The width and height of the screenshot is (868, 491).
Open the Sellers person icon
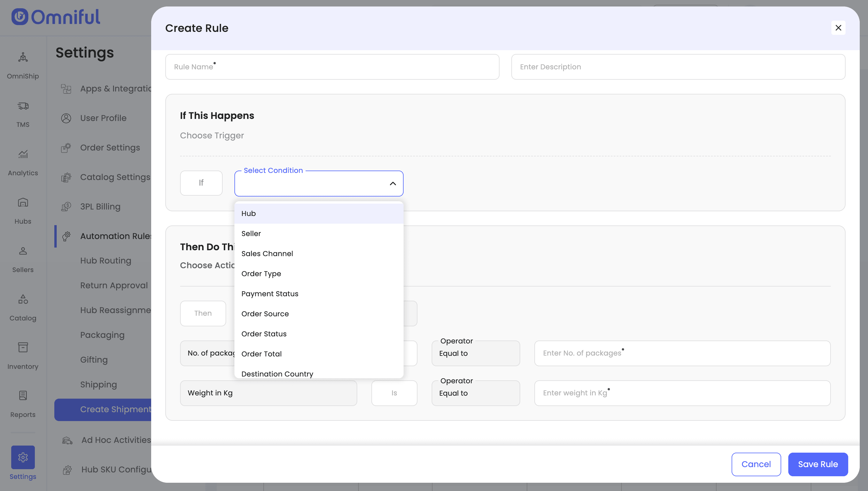(23, 251)
